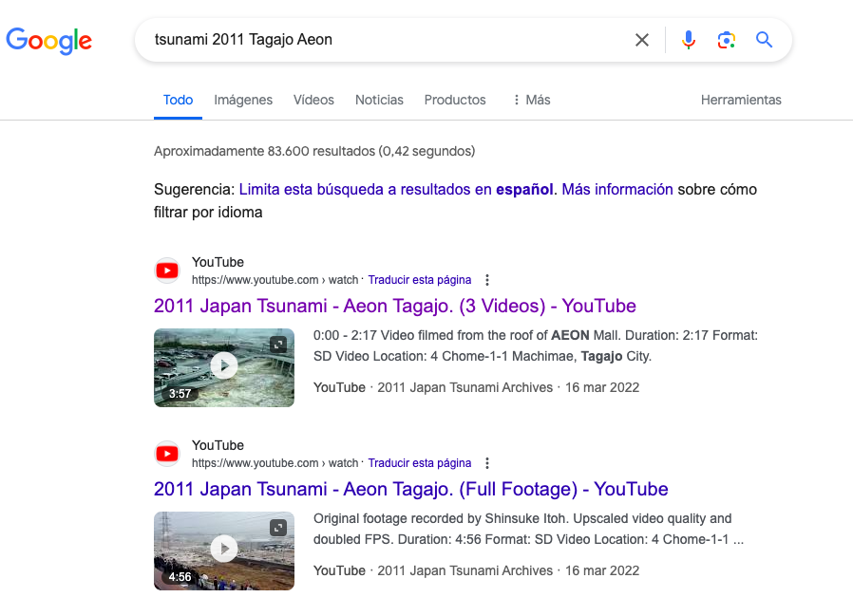853x616 pixels.
Task: Open three-dot options for '3 Videos' result
Action: click(x=487, y=280)
